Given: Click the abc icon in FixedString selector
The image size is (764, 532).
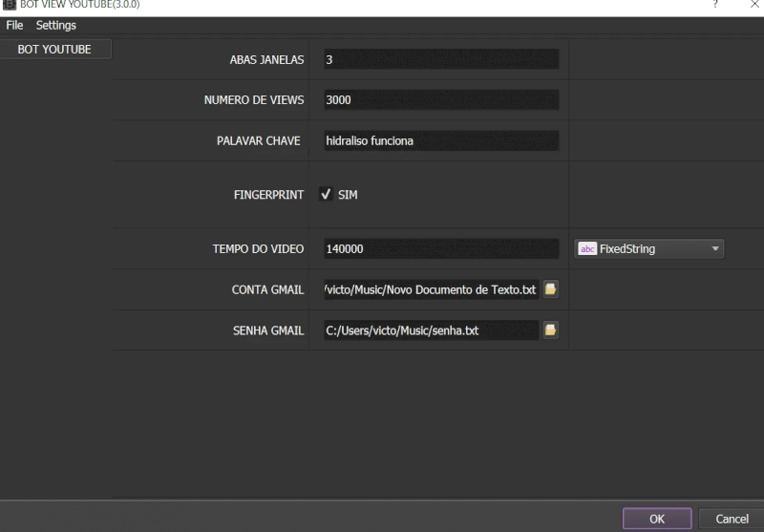Looking at the screenshot, I should coord(587,249).
